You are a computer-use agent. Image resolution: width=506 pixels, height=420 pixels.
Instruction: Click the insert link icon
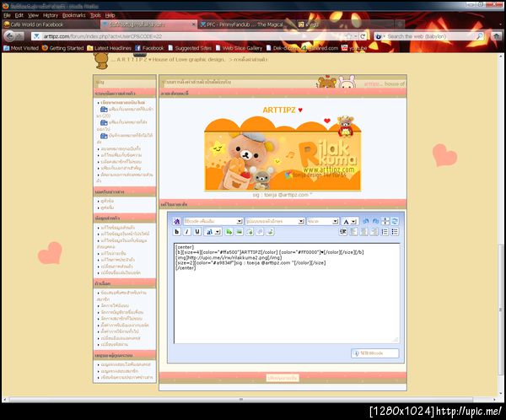tap(229, 232)
